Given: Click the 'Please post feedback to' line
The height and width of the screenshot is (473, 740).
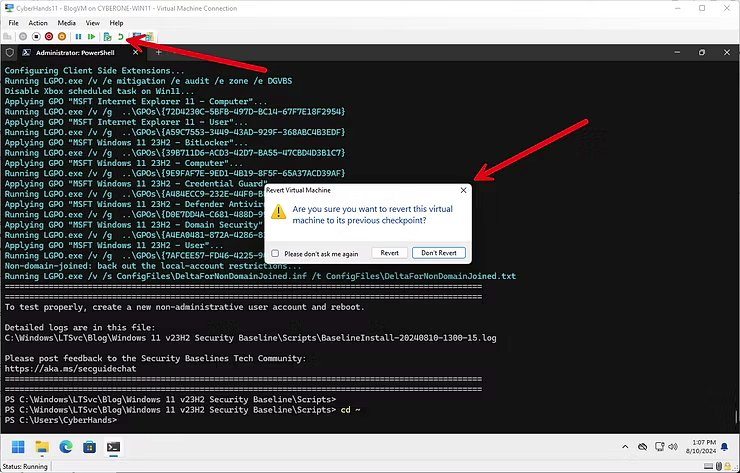Looking at the screenshot, I should tap(155, 358).
